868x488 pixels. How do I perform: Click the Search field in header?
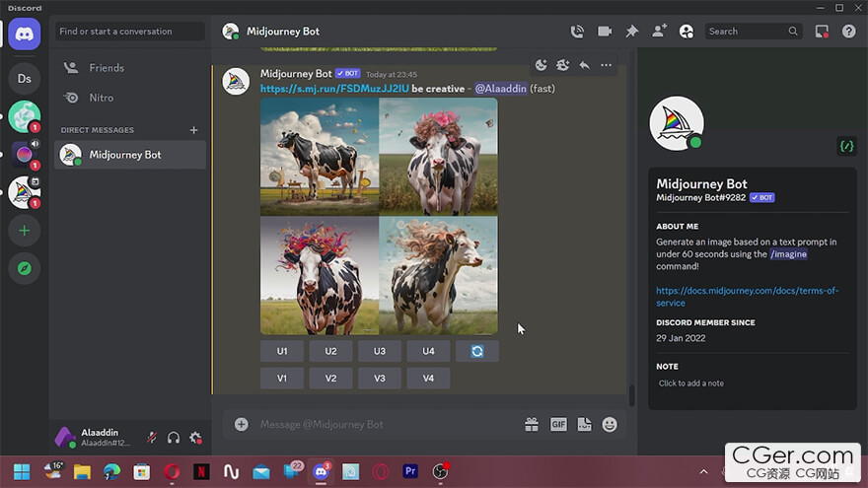753,32
